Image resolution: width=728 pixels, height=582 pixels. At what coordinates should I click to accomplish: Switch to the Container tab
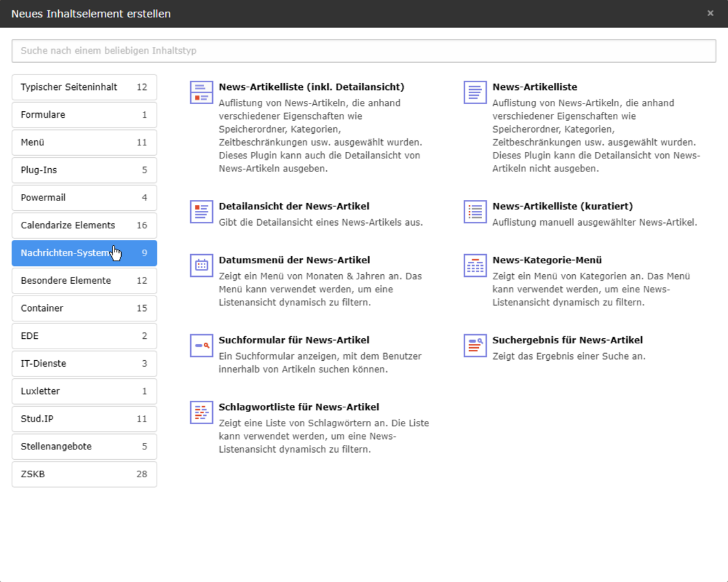coord(84,308)
